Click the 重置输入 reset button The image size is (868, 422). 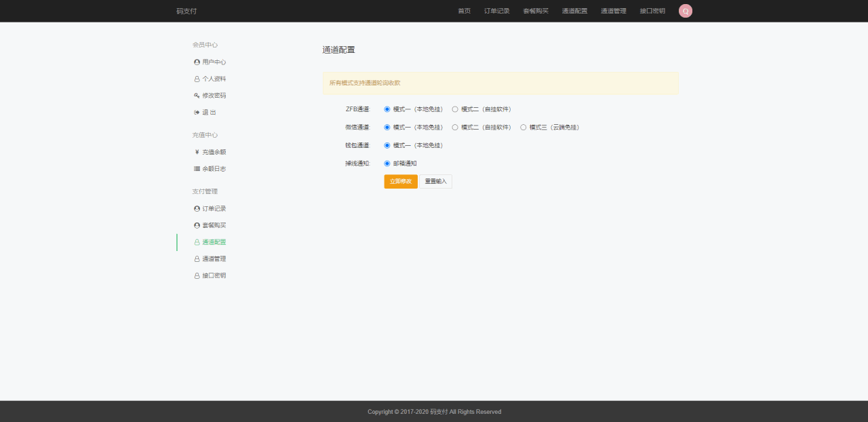pyautogui.click(x=435, y=182)
